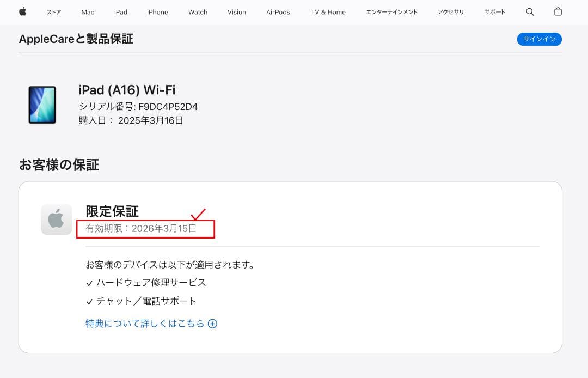This screenshot has width=588, height=378.
Task: Click the Apple logo in navigation bar
Action: 23,12
